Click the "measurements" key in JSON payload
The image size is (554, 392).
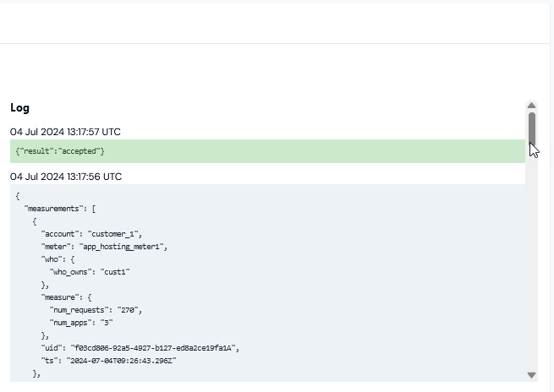point(53,209)
